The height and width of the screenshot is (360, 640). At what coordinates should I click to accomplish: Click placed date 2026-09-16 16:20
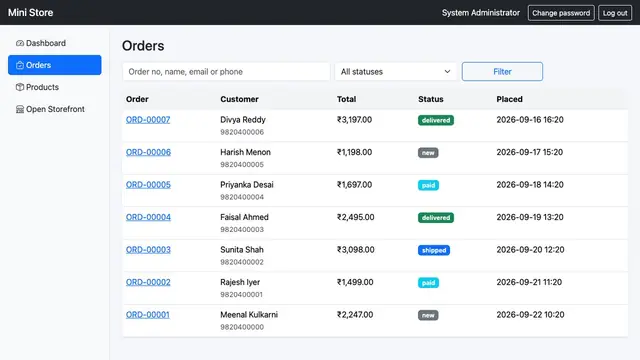tap(530, 120)
